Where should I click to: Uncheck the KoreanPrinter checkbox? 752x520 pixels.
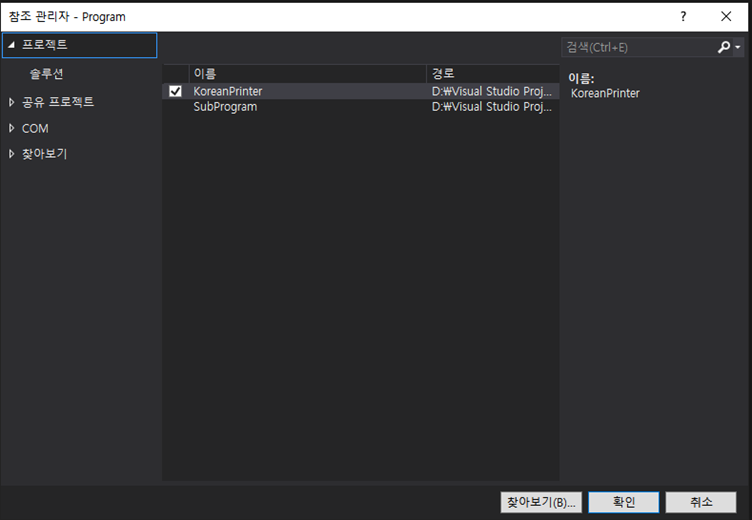pyautogui.click(x=176, y=91)
